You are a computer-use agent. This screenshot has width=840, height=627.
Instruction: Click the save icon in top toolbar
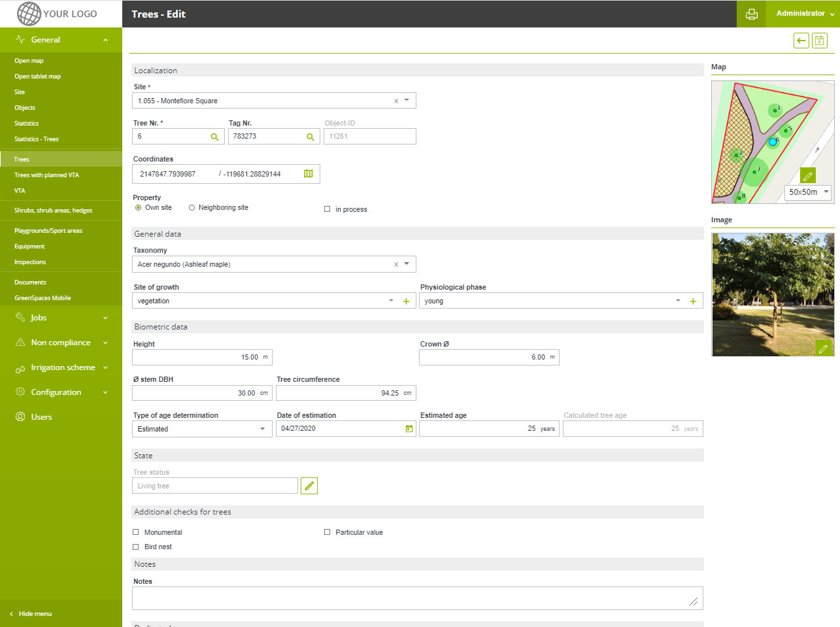pyautogui.click(x=819, y=41)
